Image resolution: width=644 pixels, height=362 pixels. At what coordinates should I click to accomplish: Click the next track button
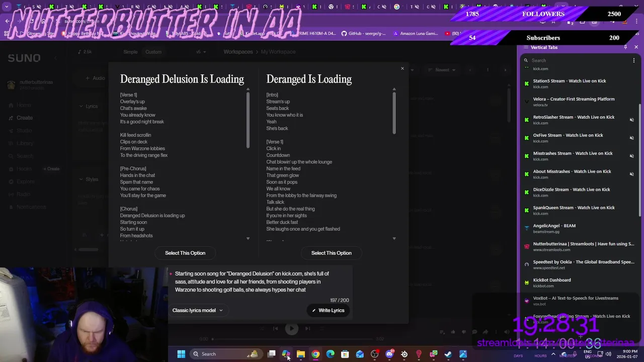tap(307, 328)
